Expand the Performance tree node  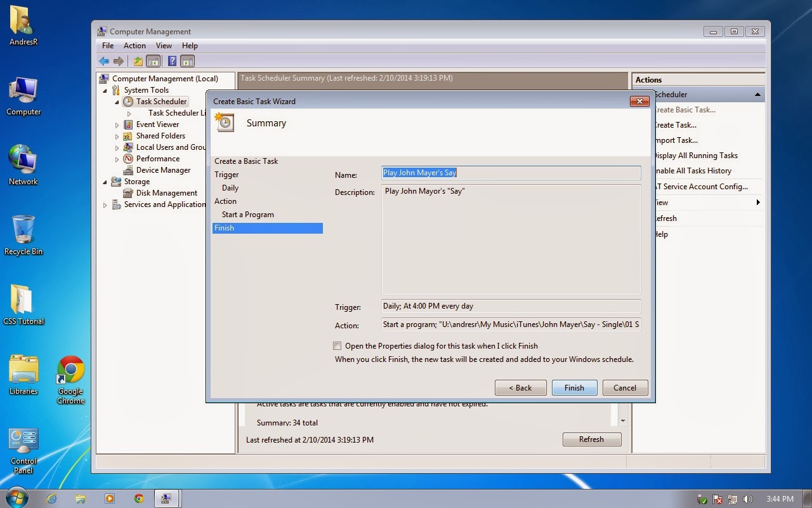point(117,159)
